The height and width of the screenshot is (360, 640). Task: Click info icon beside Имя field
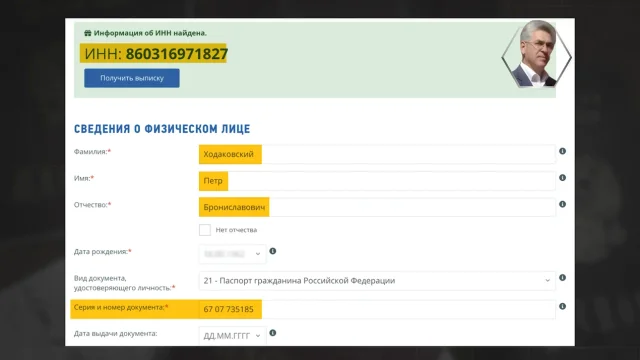(x=562, y=178)
